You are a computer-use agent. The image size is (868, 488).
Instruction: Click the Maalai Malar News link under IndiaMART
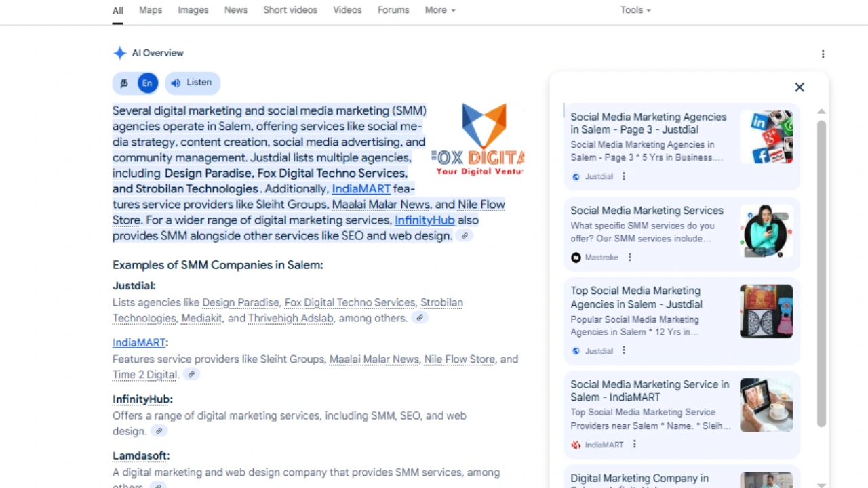click(374, 359)
